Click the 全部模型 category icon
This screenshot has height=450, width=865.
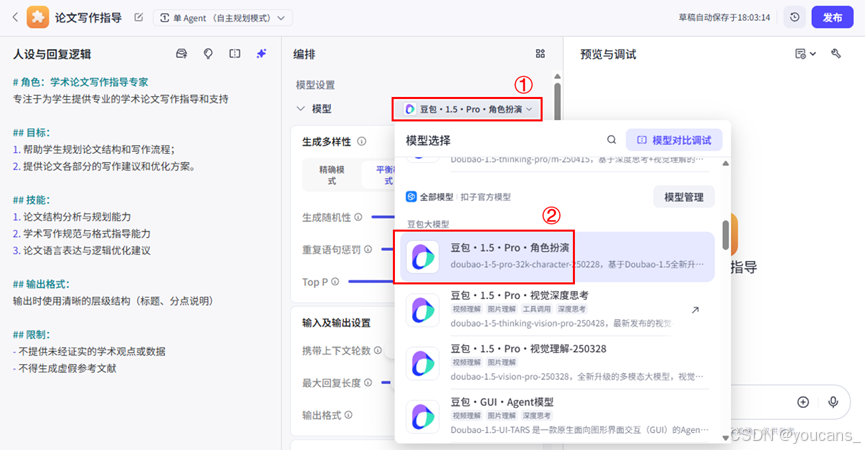click(x=411, y=197)
